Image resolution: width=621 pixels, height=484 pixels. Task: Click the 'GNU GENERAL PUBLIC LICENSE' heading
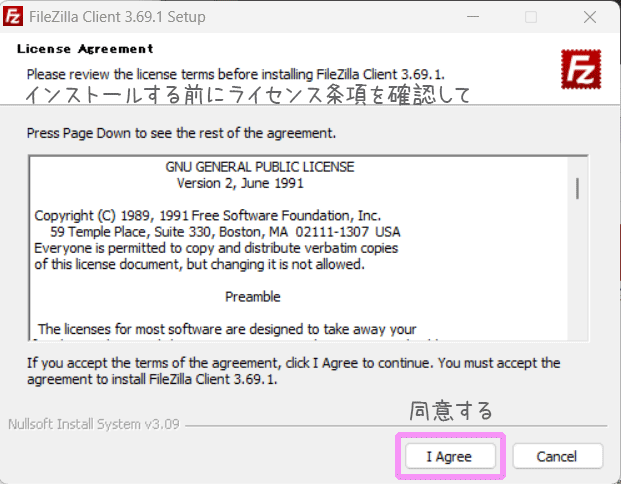[260, 167]
